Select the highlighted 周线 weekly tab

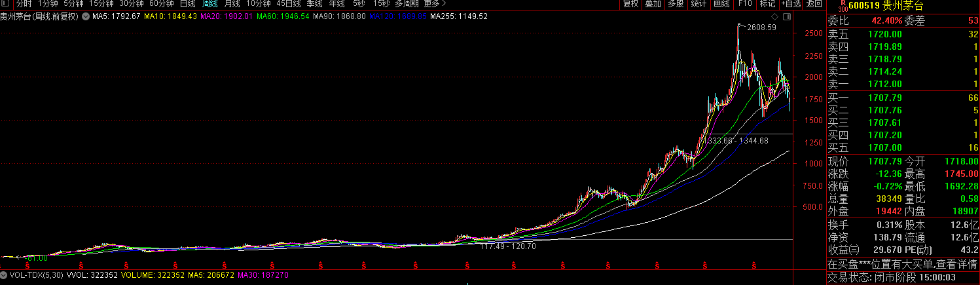point(210,4)
